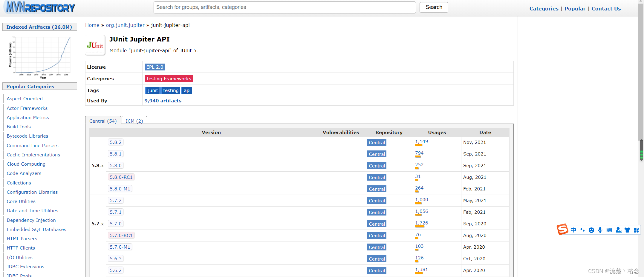
Task: Toggle the punctuation mode icon in IME bar
Action: click(x=582, y=230)
